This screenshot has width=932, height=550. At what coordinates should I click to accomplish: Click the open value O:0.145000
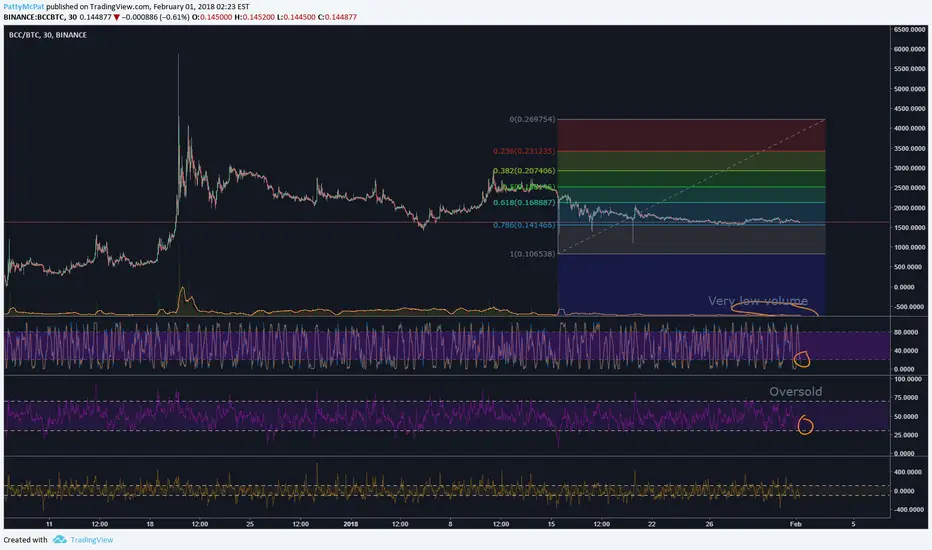point(212,17)
